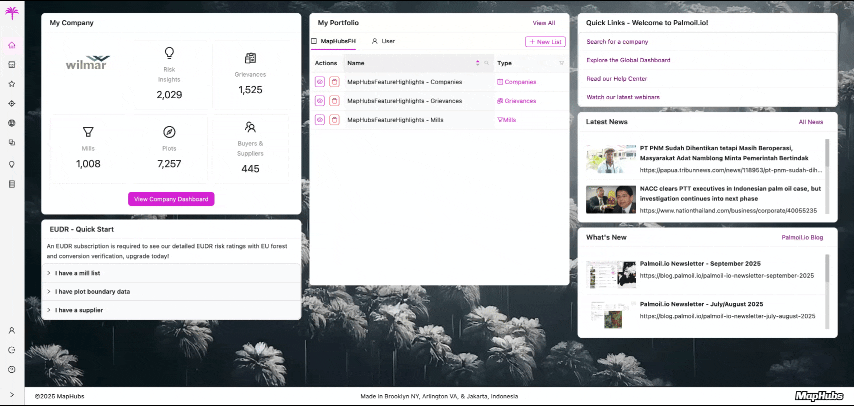The image size is (854, 406).
Task: Delete the MapHubsFeatureHighlights – Grievances list
Action: (x=334, y=101)
